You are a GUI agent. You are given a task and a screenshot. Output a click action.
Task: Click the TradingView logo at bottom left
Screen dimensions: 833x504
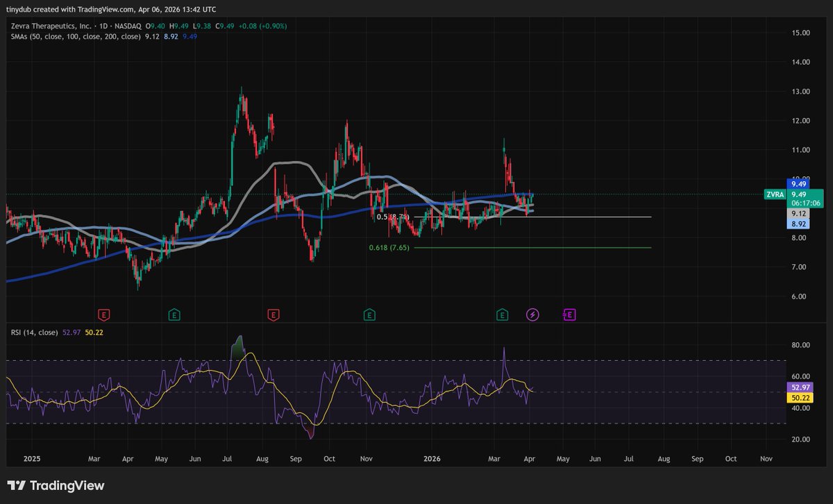(56, 486)
